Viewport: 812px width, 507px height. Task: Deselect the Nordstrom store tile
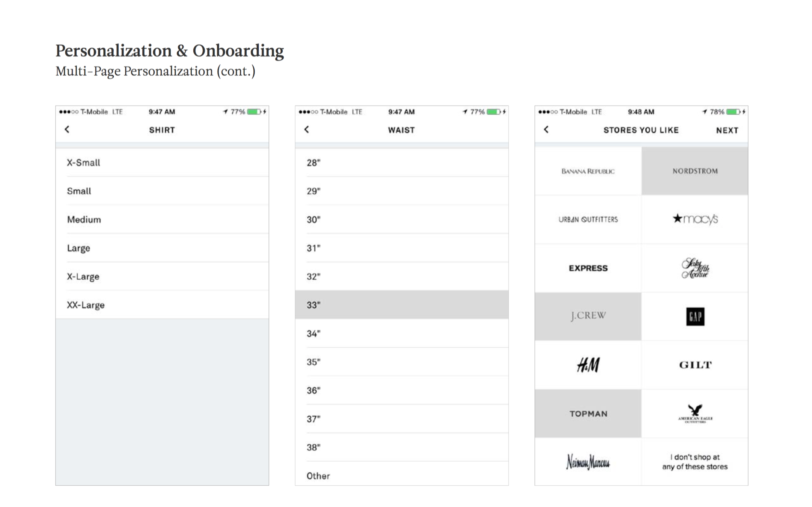pos(695,171)
